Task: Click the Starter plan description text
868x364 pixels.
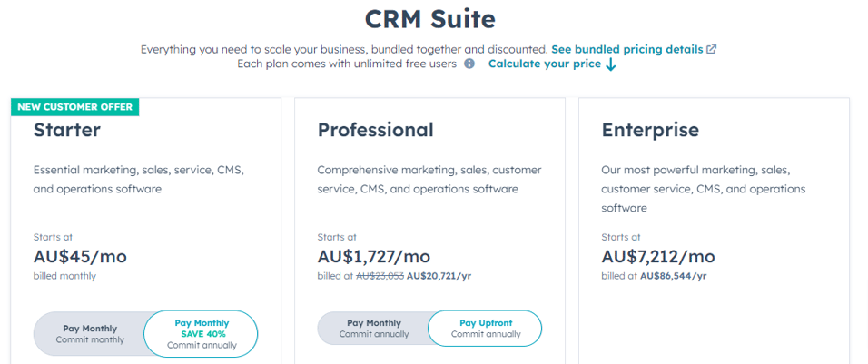Action: coord(138,179)
